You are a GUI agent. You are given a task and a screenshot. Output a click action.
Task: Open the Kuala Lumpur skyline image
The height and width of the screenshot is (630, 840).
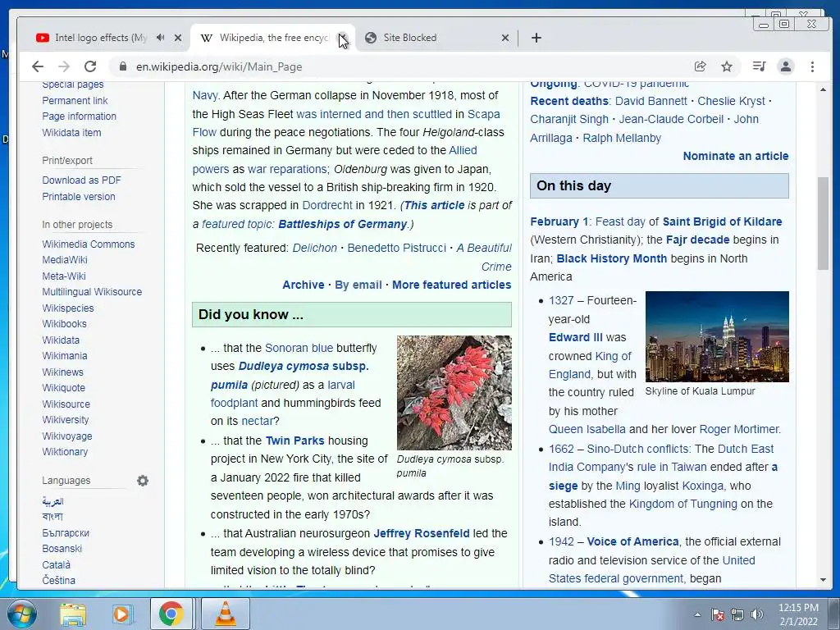pos(717,336)
